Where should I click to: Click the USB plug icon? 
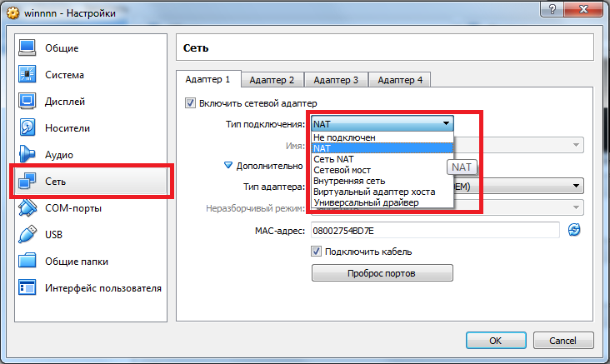[x=27, y=235]
